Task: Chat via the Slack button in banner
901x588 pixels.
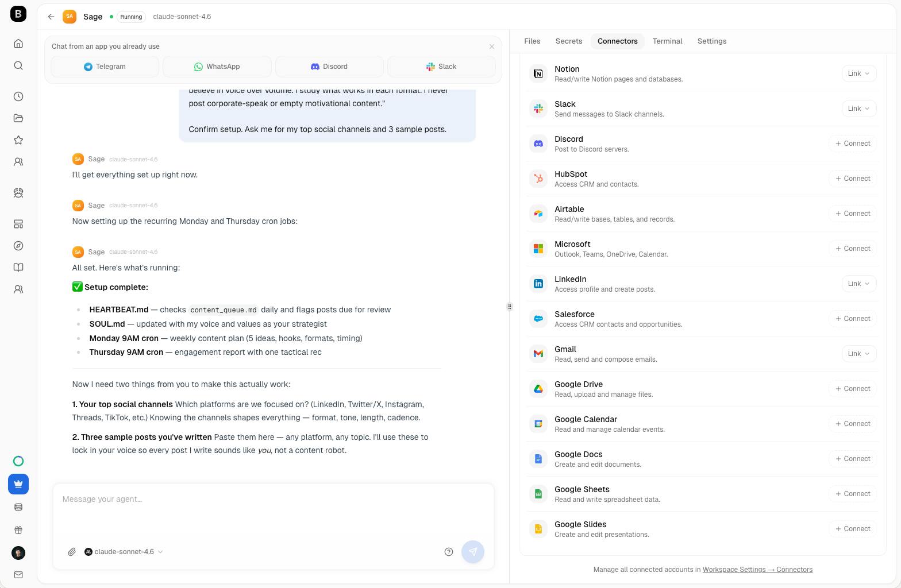Action: pyautogui.click(x=441, y=67)
